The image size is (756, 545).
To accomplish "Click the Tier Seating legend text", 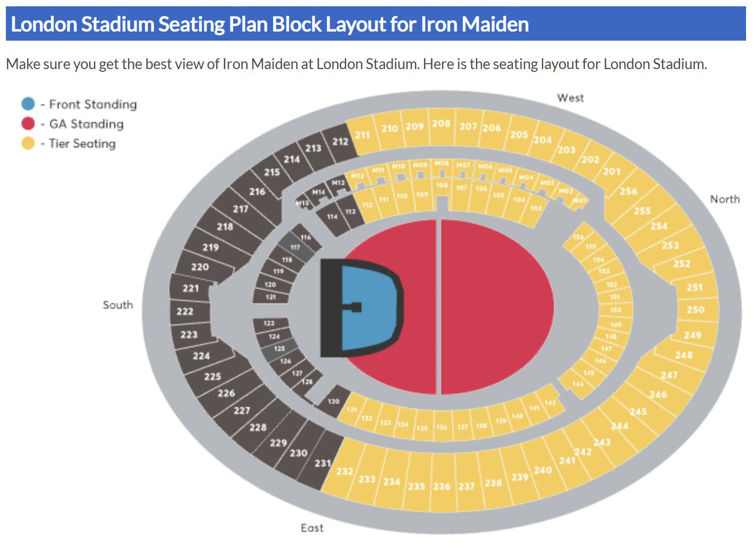I will [x=82, y=144].
